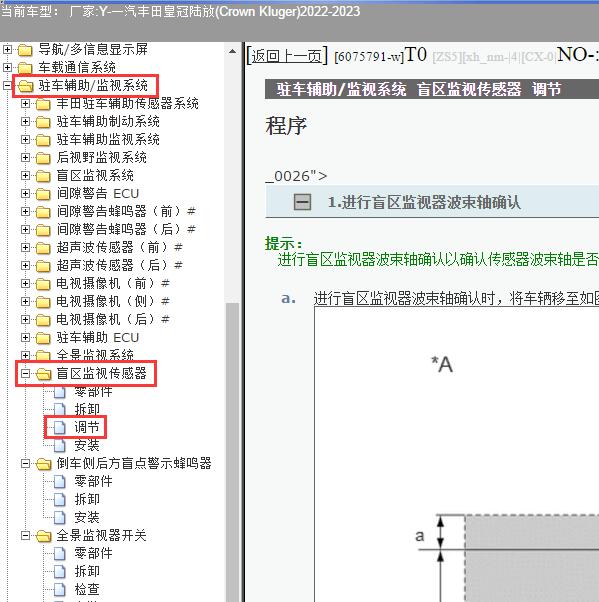Open 丰田驻车辅助传感器系统 in the tree
599x602 pixels.
click(x=127, y=104)
